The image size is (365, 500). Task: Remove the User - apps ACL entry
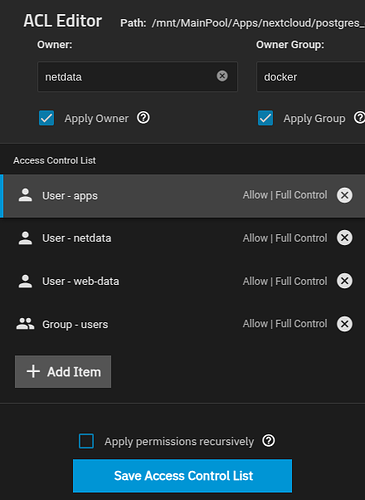(344, 195)
